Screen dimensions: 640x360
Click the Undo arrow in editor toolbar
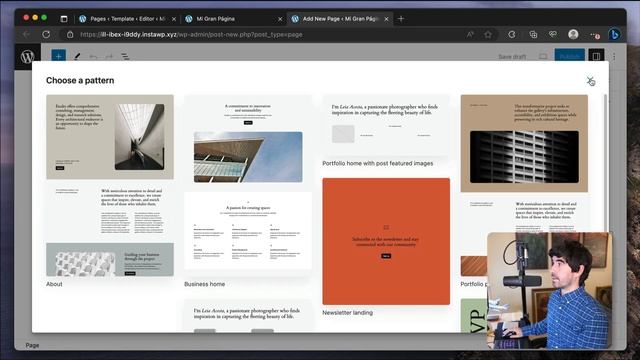[x=93, y=57]
